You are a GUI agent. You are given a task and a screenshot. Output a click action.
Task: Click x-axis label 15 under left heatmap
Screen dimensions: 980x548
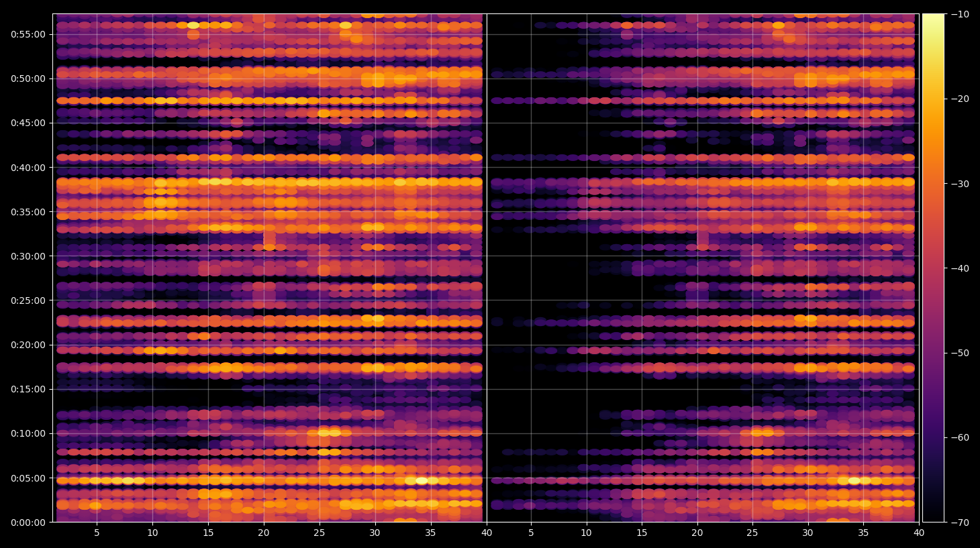[x=208, y=533]
